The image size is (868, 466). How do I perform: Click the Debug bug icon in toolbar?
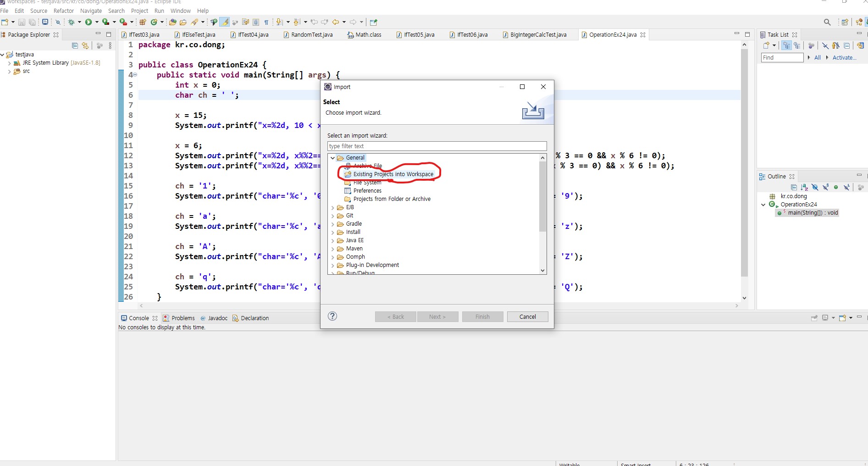point(71,22)
